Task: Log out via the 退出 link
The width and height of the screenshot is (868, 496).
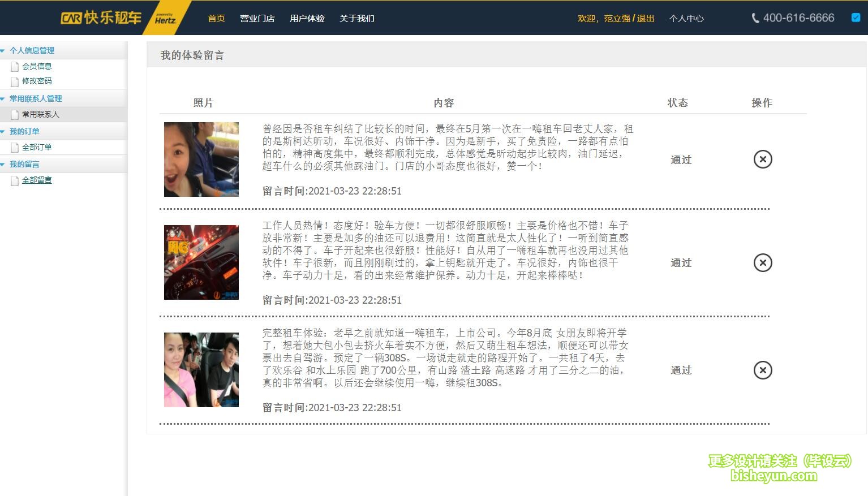Action: click(645, 18)
